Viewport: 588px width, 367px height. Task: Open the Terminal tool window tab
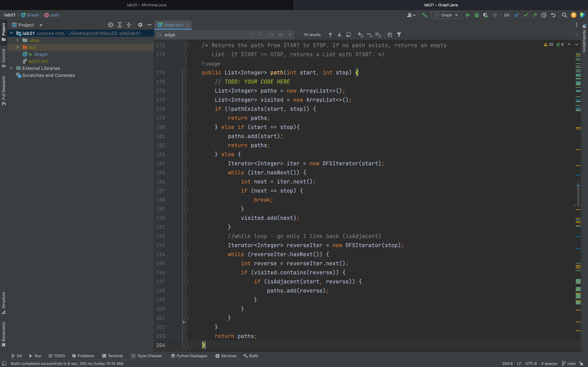pyautogui.click(x=112, y=356)
